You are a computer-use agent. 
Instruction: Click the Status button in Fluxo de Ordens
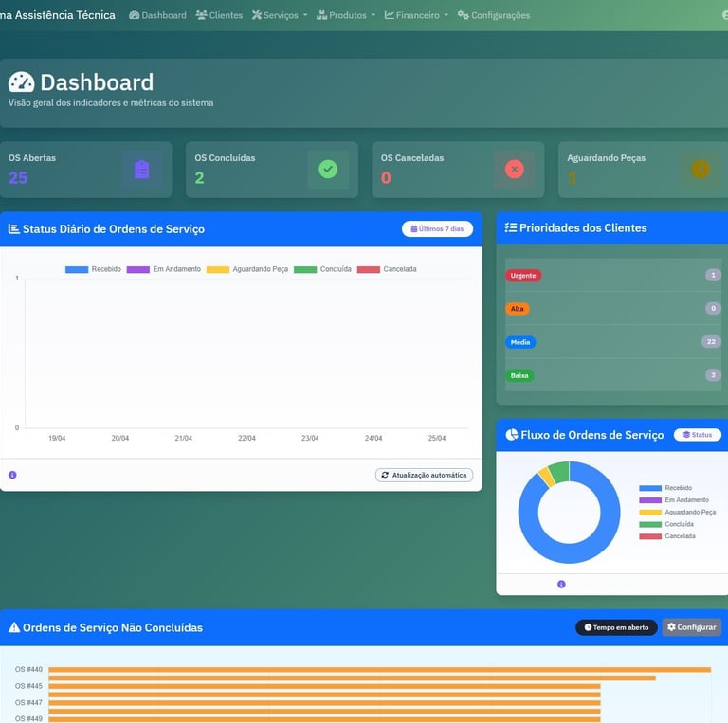pos(698,435)
